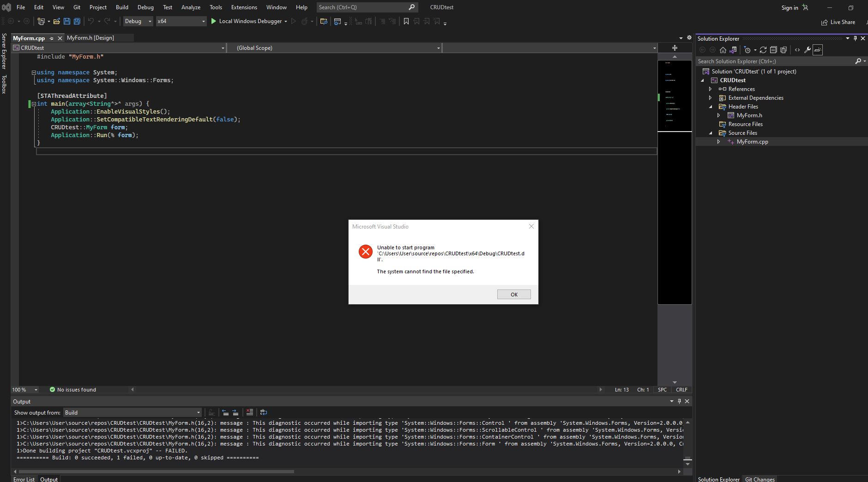The width and height of the screenshot is (868, 482).
Task: Collapse All items in Solution Explorer
Action: [x=774, y=50]
